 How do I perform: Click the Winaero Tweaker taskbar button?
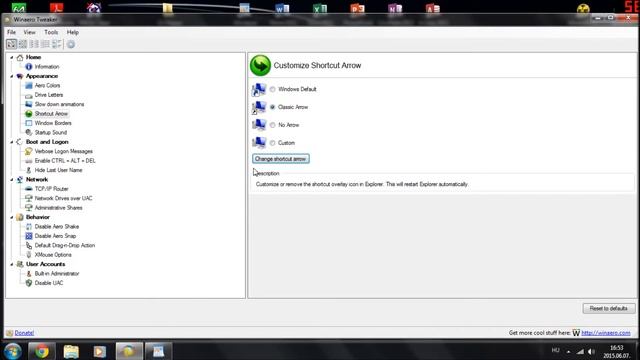(x=129, y=351)
